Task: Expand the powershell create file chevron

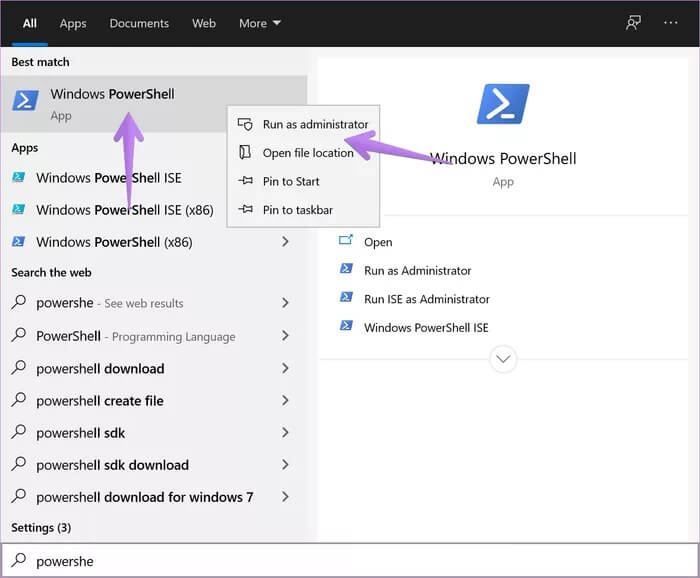Action: (285, 400)
